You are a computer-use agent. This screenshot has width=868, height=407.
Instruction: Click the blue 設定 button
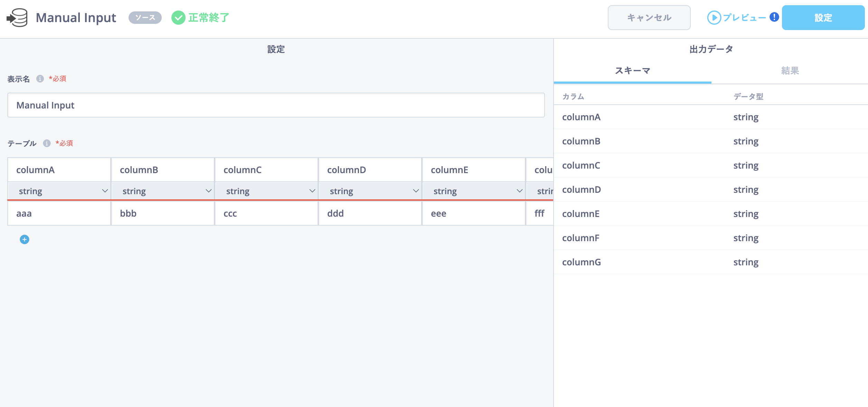pos(823,18)
